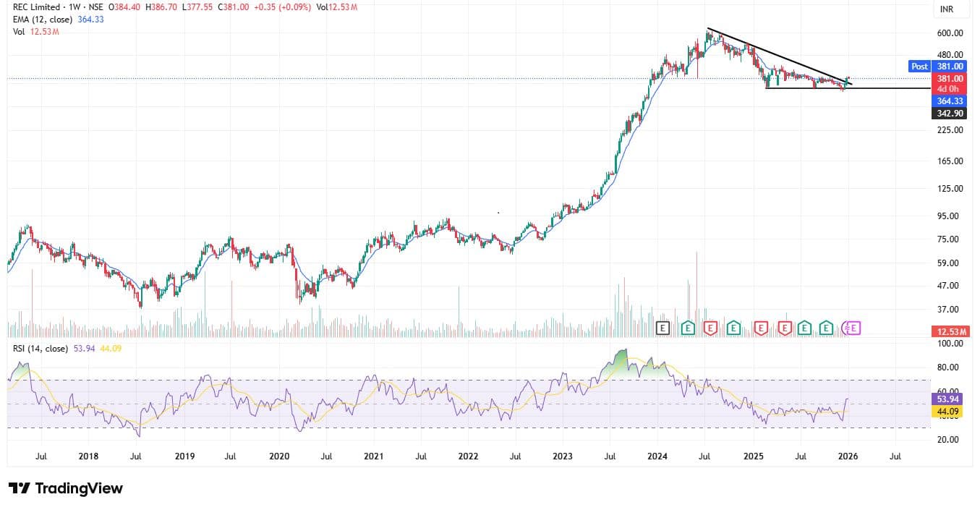Click the 125.00 price axis tick
The height and width of the screenshot is (510, 980).
[x=950, y=189]
